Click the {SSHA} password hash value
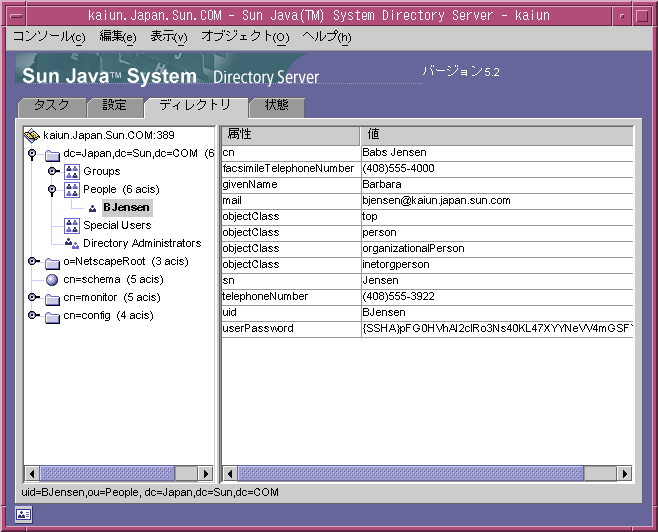This screenshot has width=658, height=532. pyautogui.click(x=497, y=329)
